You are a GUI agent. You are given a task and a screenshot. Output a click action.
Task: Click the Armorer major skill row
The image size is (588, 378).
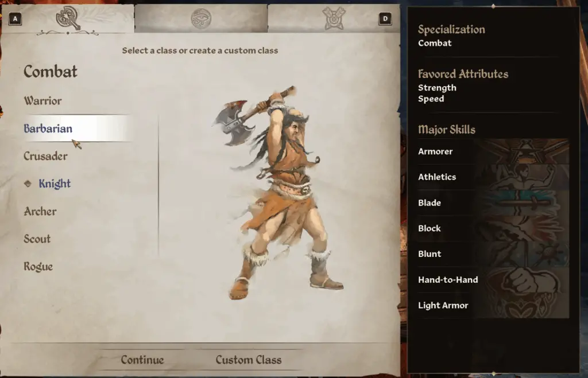pyautogui.click(x=493, y=151)
